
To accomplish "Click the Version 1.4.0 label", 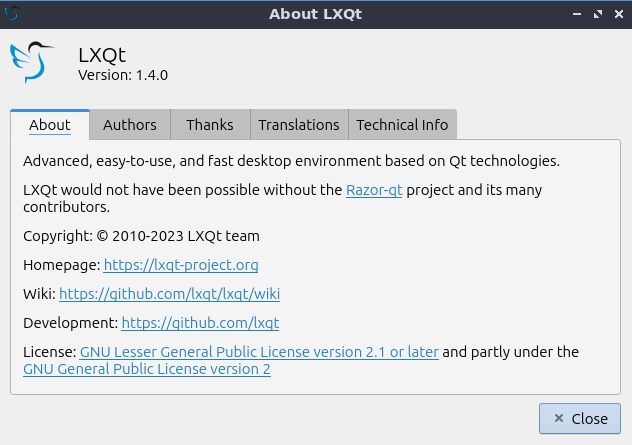I will [125, 74].
